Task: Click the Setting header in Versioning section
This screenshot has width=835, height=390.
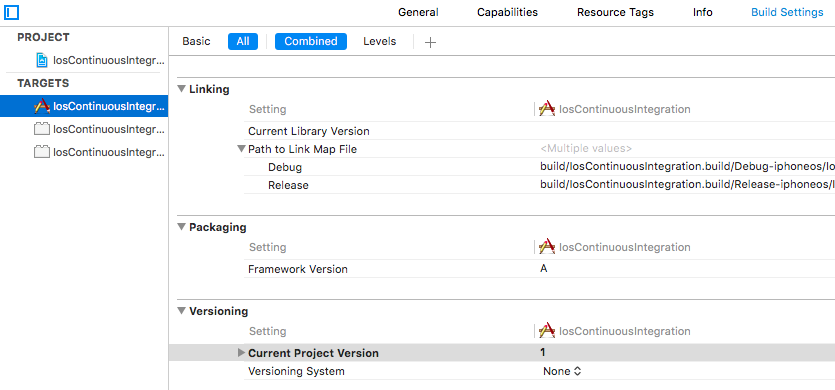Action: pyautogui.click(x=267, y=331)
